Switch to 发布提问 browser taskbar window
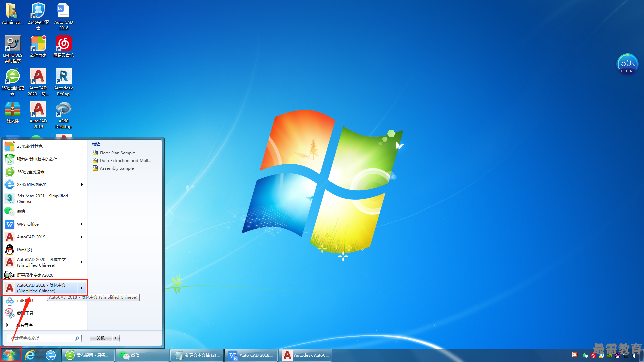The width and height of the screenshot is (644, 362). [88, 355]
